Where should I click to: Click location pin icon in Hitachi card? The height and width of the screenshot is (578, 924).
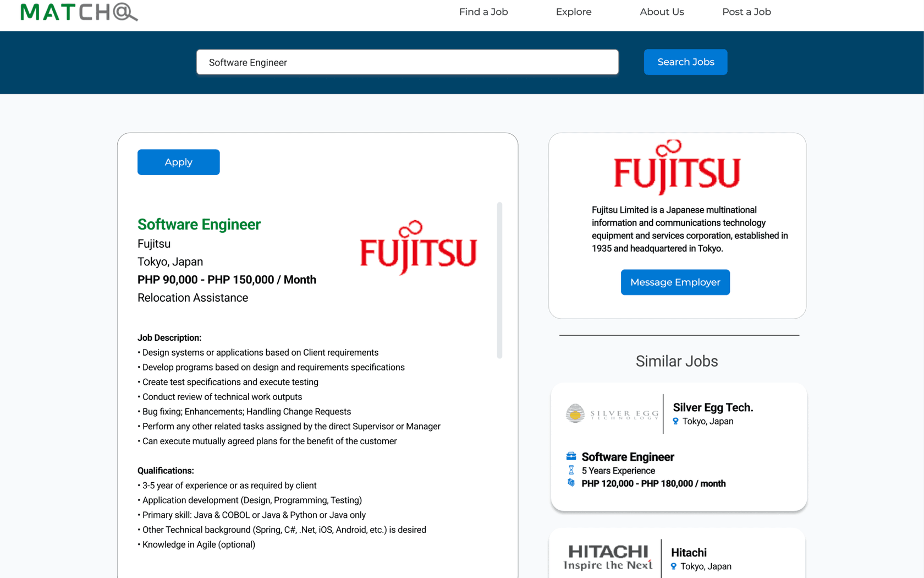(674, 566)
